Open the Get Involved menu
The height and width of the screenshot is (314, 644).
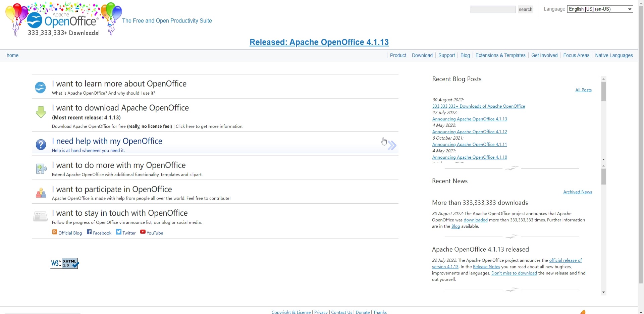click(544, 55)
